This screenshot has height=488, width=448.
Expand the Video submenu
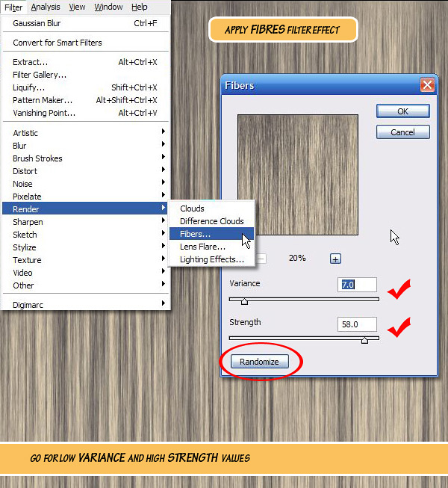click(86, 273)
